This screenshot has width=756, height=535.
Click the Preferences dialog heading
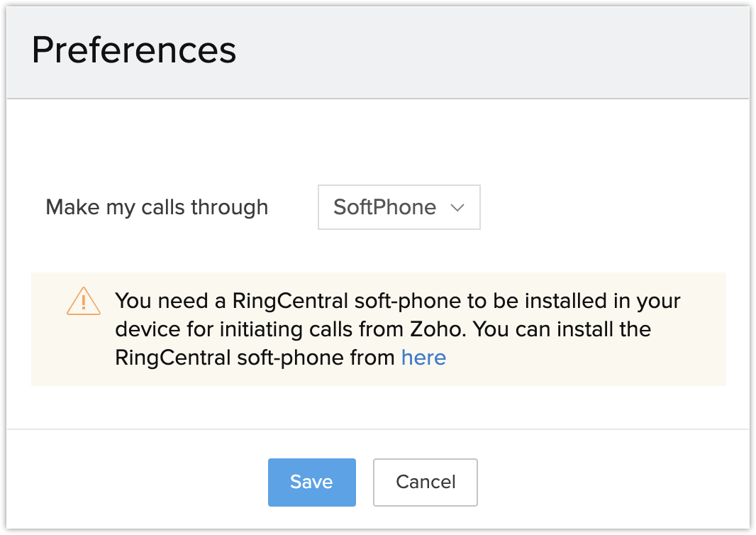(134, 50)
